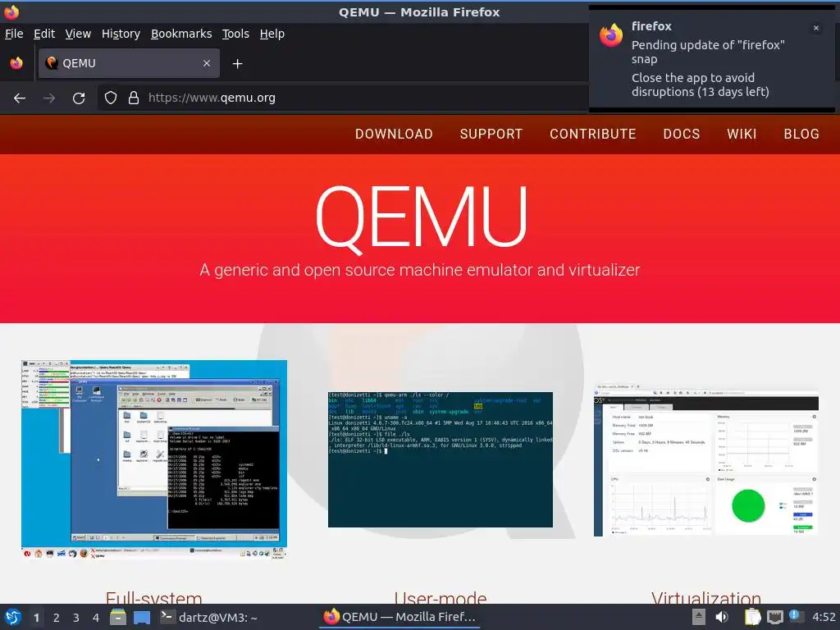
Task: Open the update notifier tray icon
Action: [796, 616]
